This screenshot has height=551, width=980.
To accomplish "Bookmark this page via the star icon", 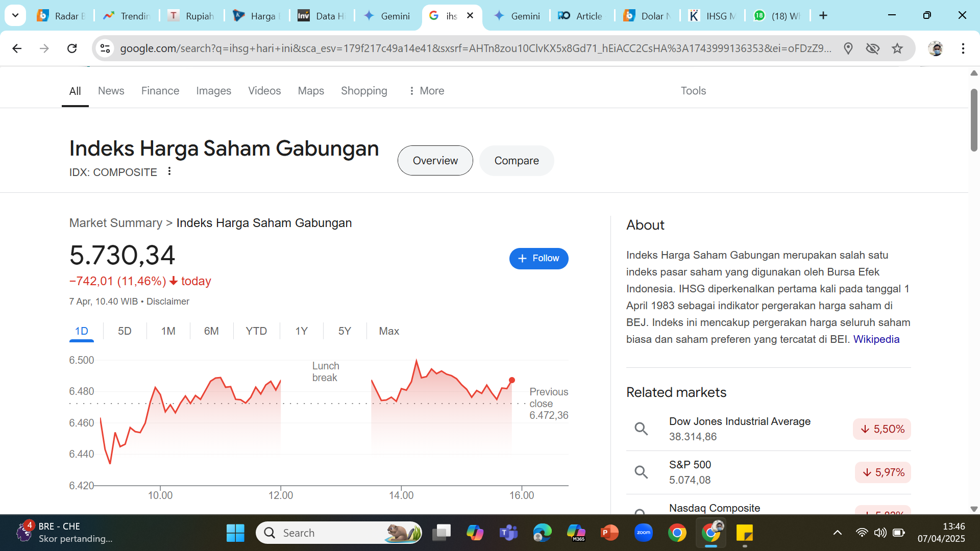I will click(897, 48).
